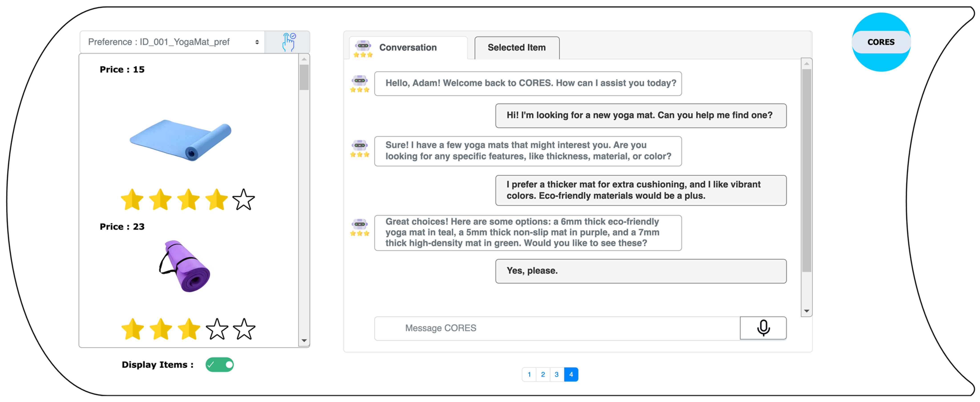The image size is (980, 402).
Task: Click the fifth empty star on blue mat
Action: (x=243, y=200)
